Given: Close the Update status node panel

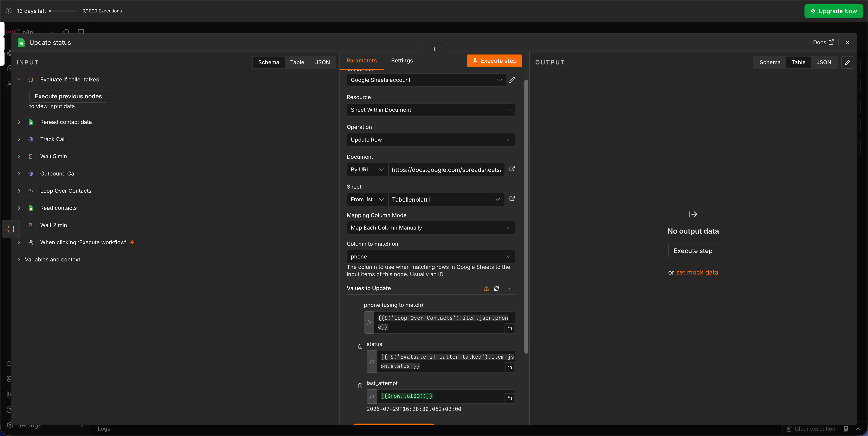Looking at the screenshot, I should [847, 43].
